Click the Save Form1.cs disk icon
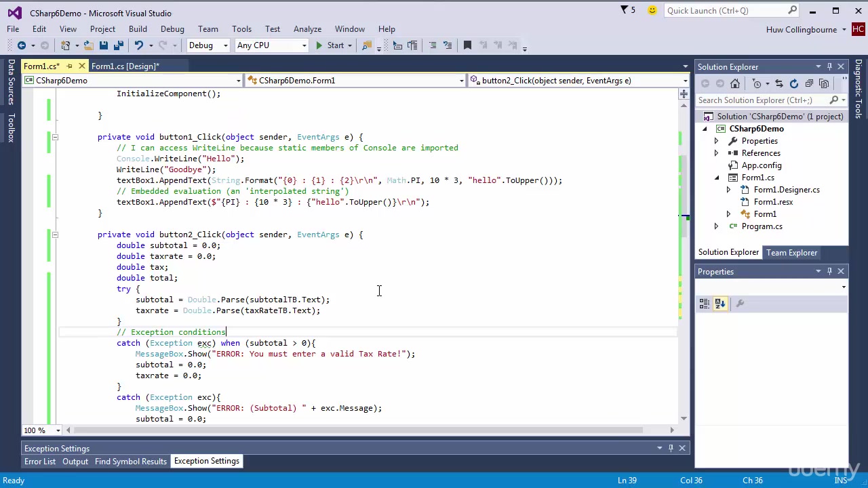The image size is (868, 488). pyautogui.click(x=103, y=45)
